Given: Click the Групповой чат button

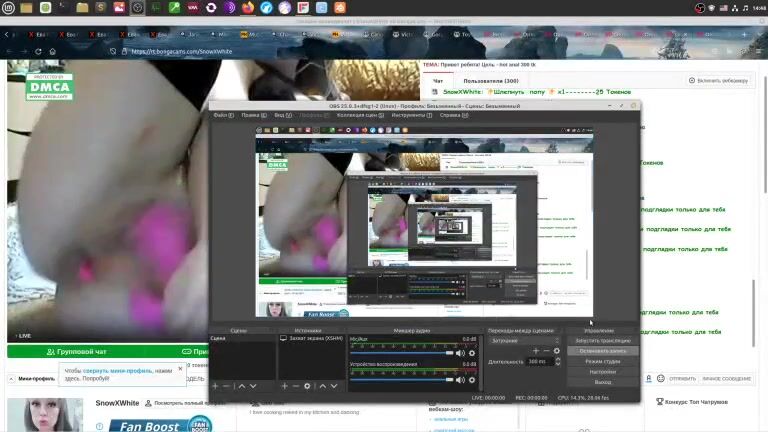Looking at the screenshot, I should 77,352.
